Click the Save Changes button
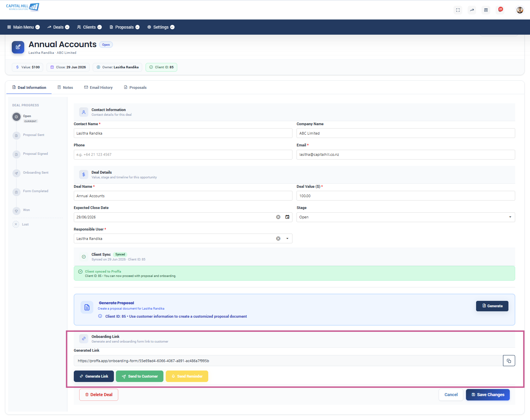530x420 pixels. coord(488,395)
